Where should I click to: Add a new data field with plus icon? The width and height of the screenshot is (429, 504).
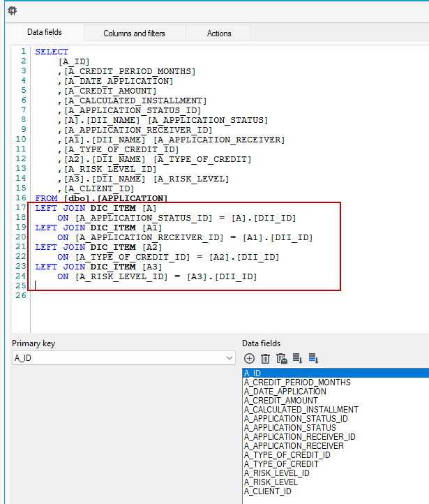[x=249, y=358]
